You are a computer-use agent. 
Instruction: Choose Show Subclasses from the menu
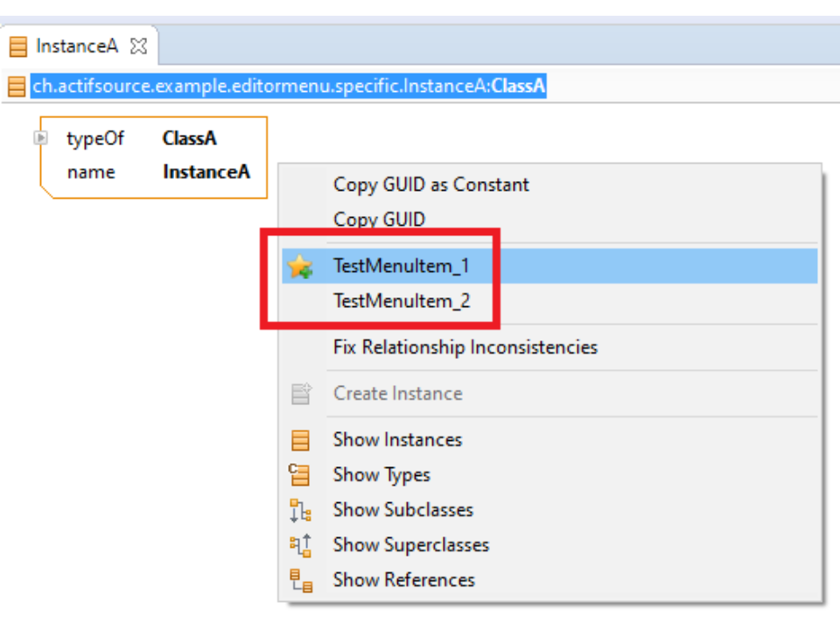click(402, 510)
